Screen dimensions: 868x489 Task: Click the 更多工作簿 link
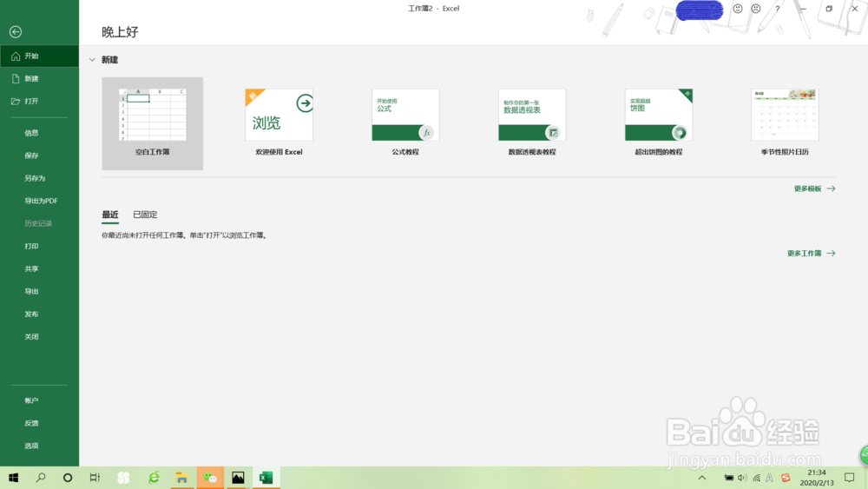811,254
